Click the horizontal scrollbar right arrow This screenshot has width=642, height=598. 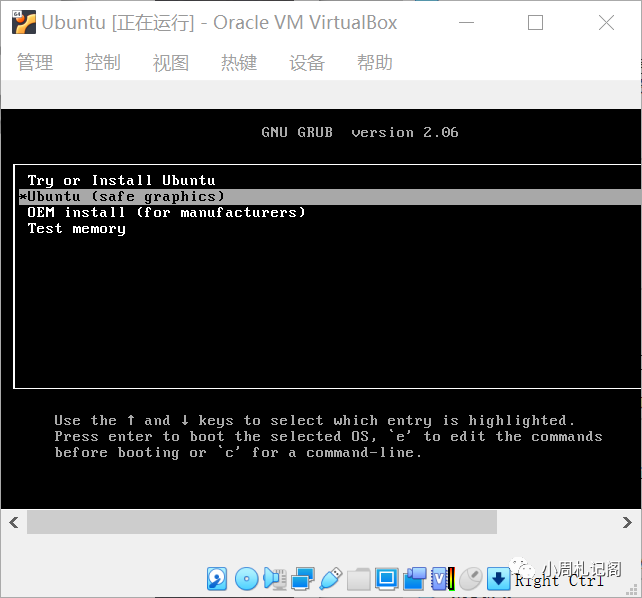[627, 522]
